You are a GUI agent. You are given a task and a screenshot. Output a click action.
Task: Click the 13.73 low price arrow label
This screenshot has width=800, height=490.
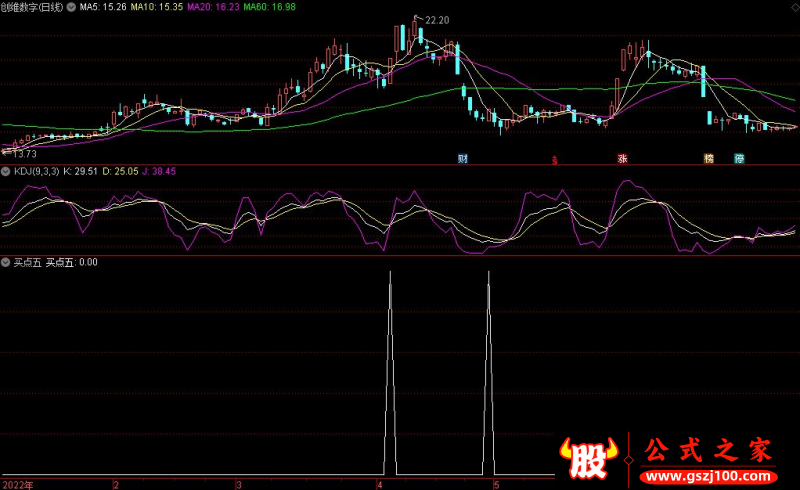point(21,153)
